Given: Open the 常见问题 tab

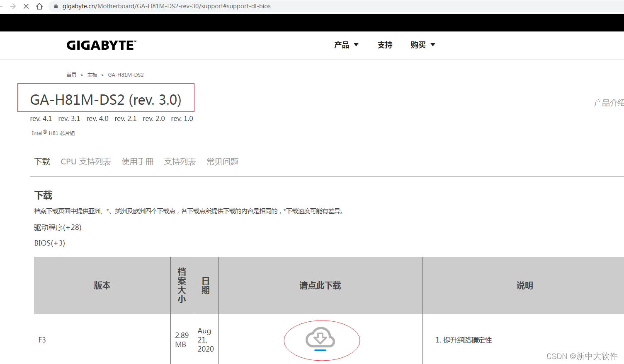Looking at the screenshot, I should coord(223,162).
